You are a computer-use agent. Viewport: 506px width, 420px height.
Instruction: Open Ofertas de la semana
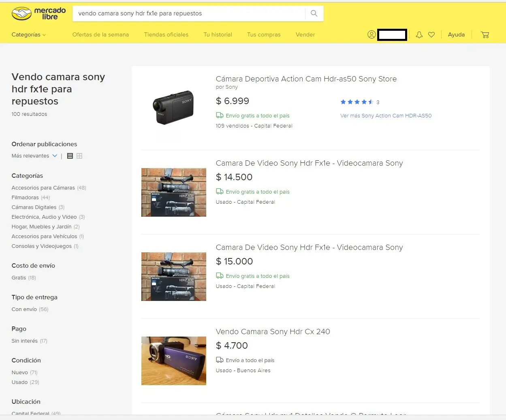point(100,35)
